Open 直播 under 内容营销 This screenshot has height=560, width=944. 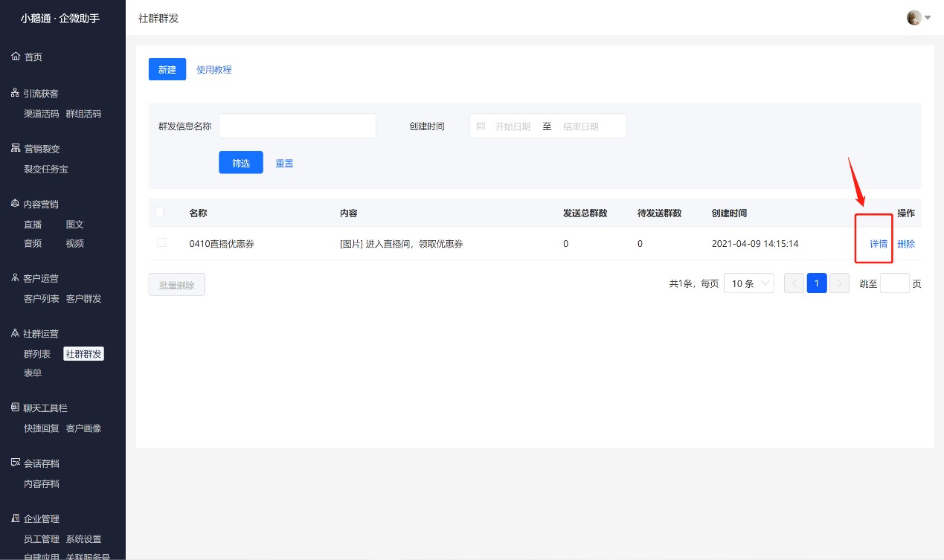33,224
